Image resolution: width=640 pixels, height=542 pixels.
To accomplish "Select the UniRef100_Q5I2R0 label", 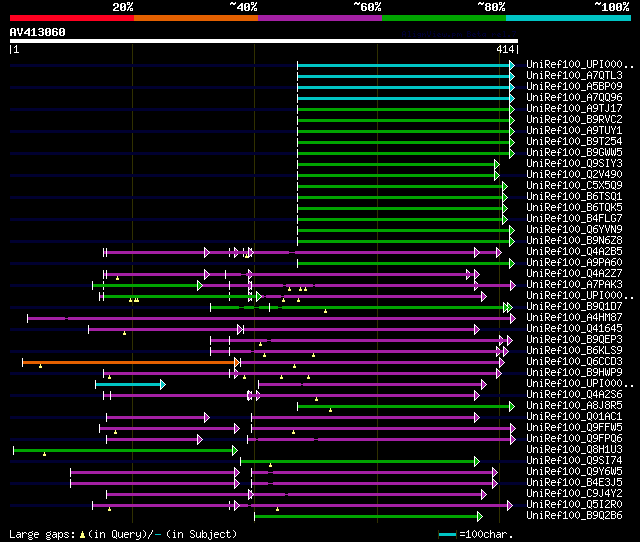I will tap(574, 505).
